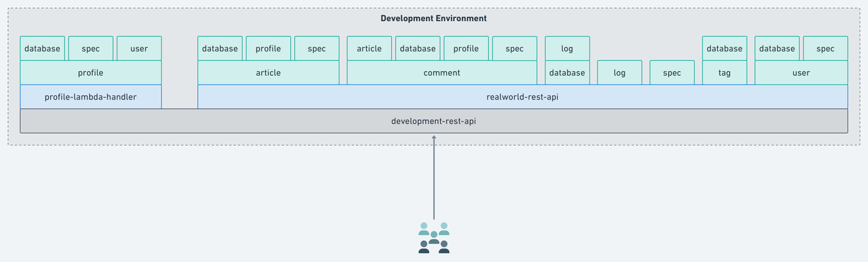Click user box above the profile component
Image resolution: width=868 pixels, height=262 pixels.
coord(139,49)
